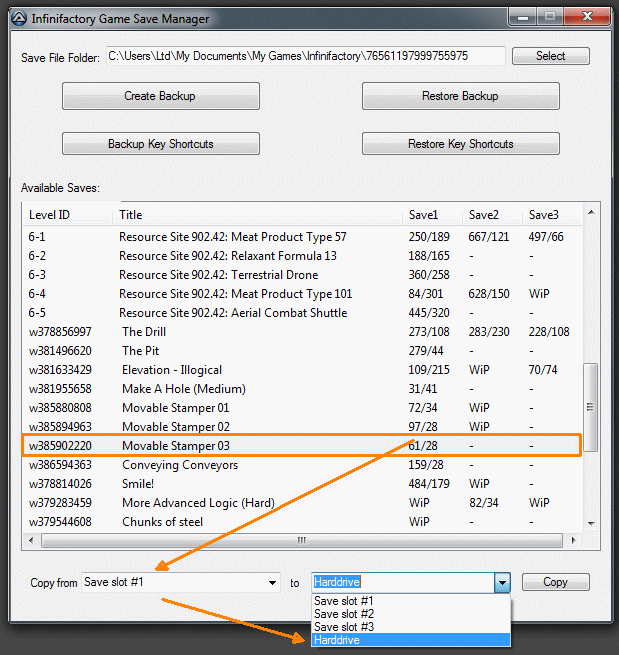619x655 pixels.
Task: Select row 'Relaxant Formula 13'
Action: pos(302,256)
